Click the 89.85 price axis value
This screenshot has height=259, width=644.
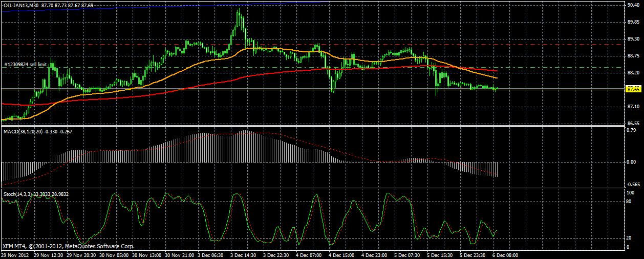[x=633, y=22]
